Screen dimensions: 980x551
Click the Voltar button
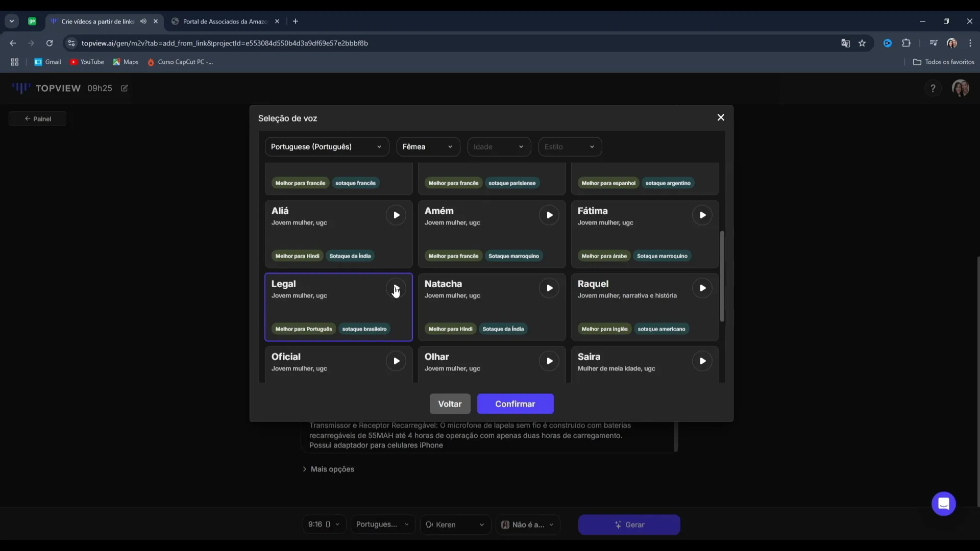pos(450,404)
